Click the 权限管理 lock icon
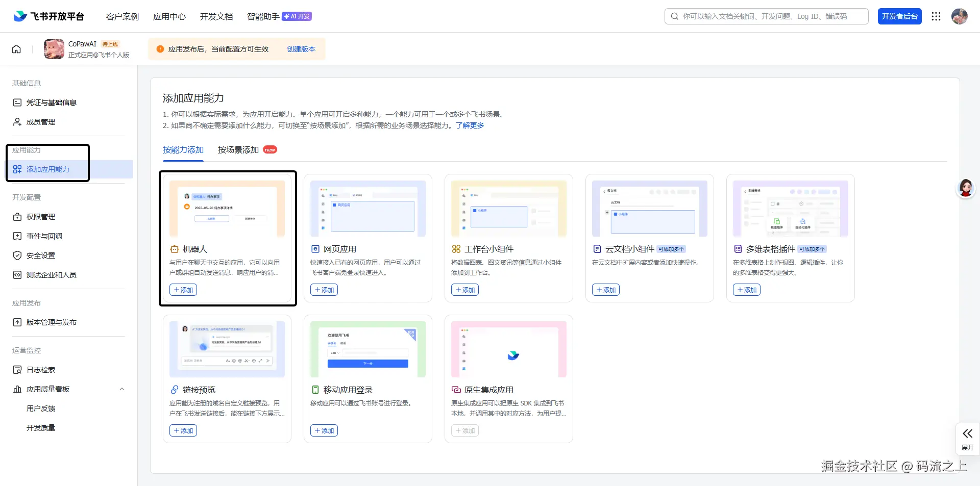Image resolution: width=980 pixels, height=486 pixels. point(17,217)
